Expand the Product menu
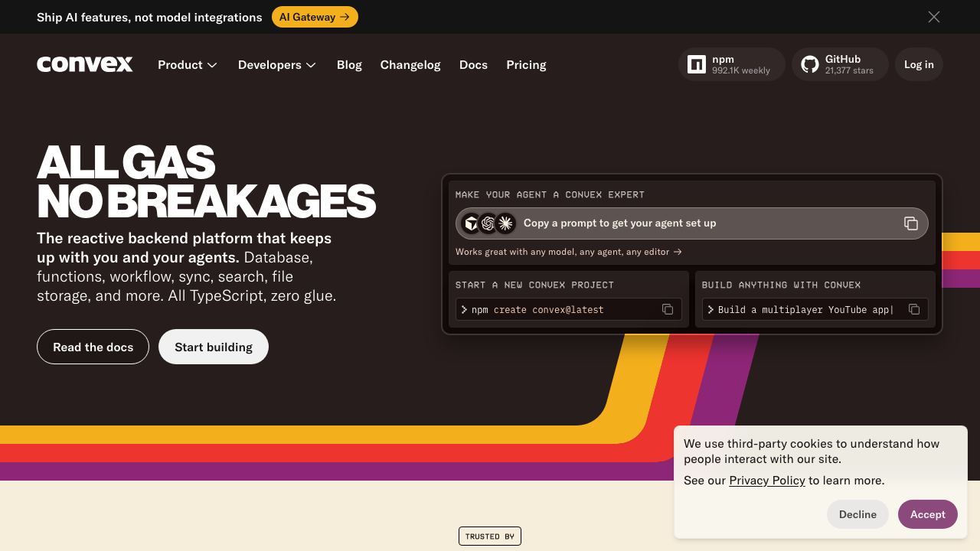Screen dimensions: 980x551 tap(188, 65)
